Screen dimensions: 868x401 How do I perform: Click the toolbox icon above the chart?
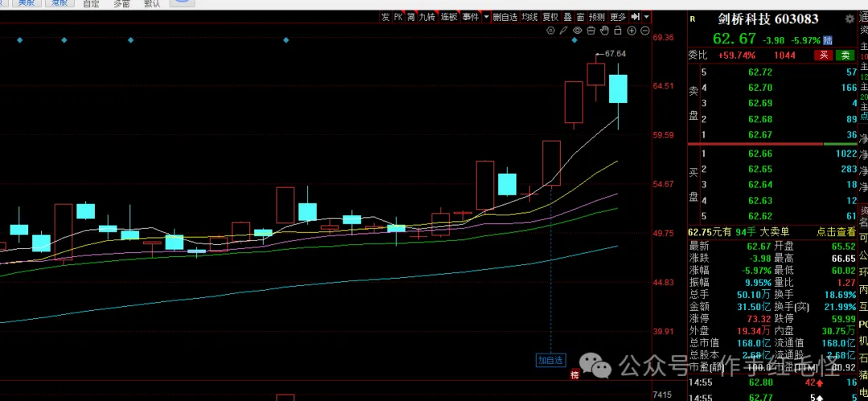tap(591, 31)
